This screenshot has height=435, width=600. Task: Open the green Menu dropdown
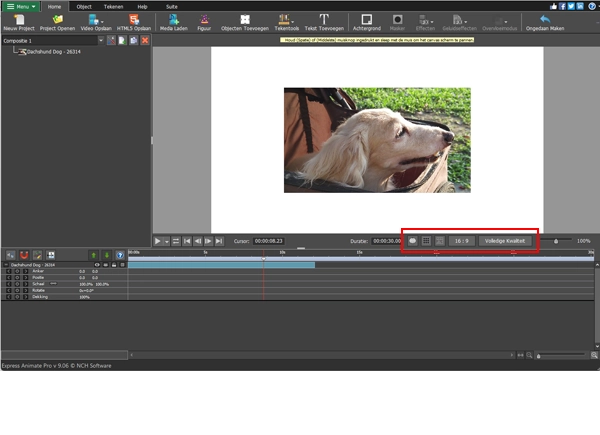click(x=21, y=7)
